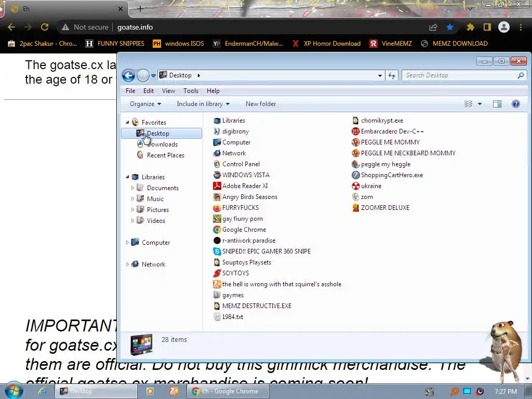The height and width of the screenshot is (399, 532).
Task: Select the Control Panel icon
Action: point(217,164)
